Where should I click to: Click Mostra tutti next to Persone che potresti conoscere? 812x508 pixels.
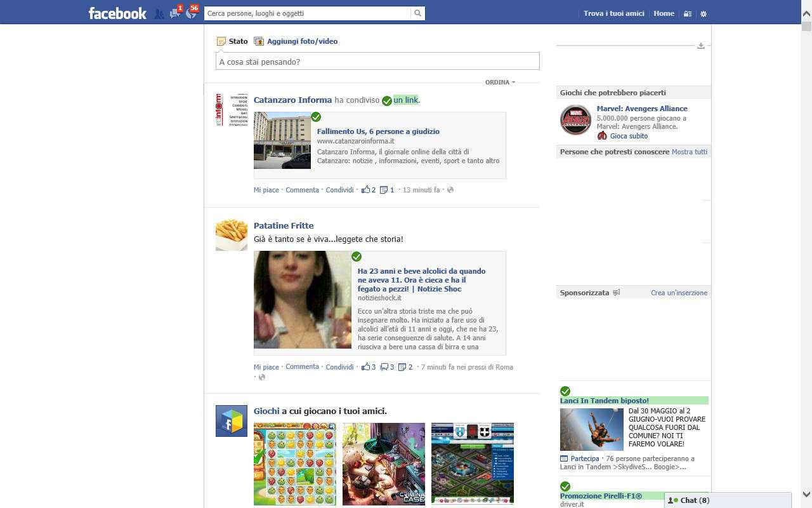click(690, 152)
